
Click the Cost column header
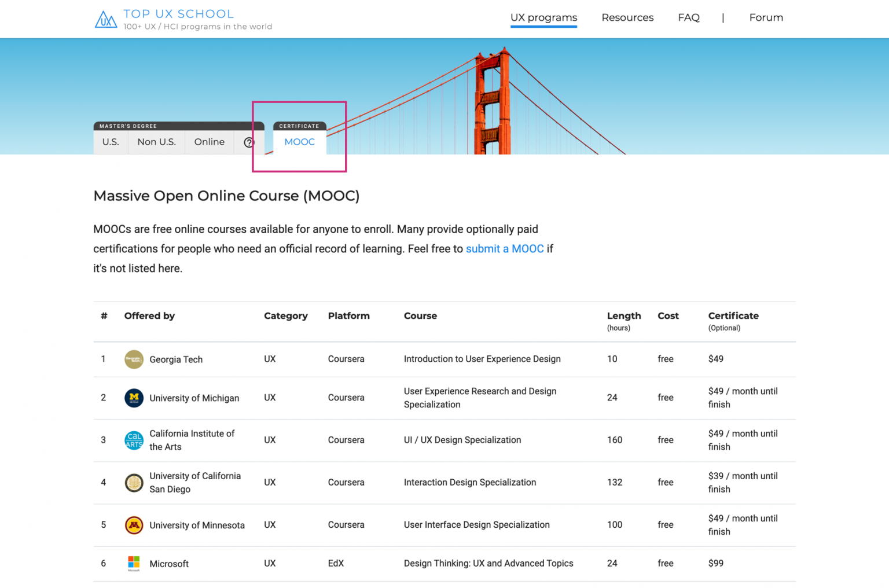668,316
